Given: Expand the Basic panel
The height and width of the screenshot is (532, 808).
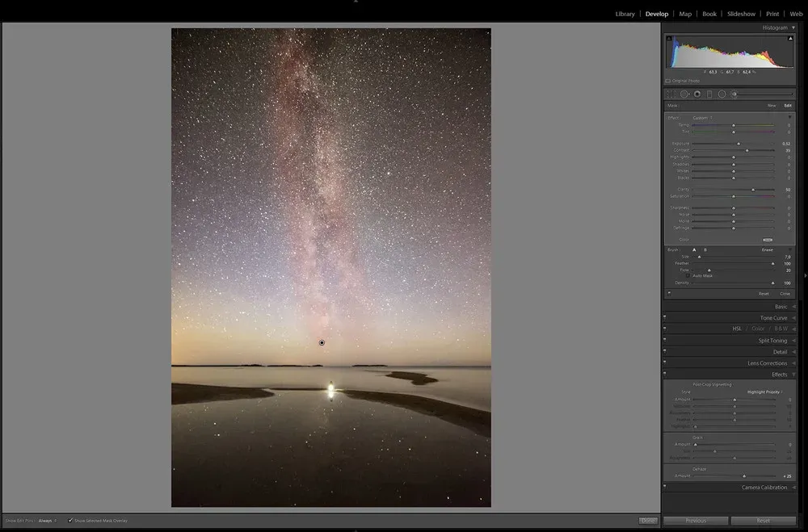Looking at the screenshot, I should pos(793,307).
